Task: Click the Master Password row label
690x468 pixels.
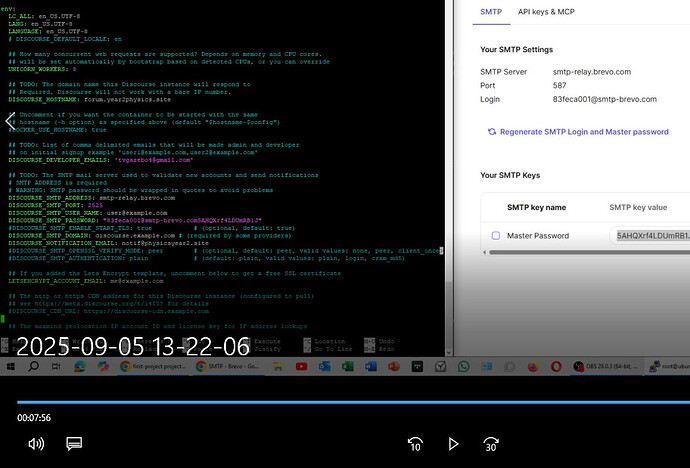Action: [538, 236]
